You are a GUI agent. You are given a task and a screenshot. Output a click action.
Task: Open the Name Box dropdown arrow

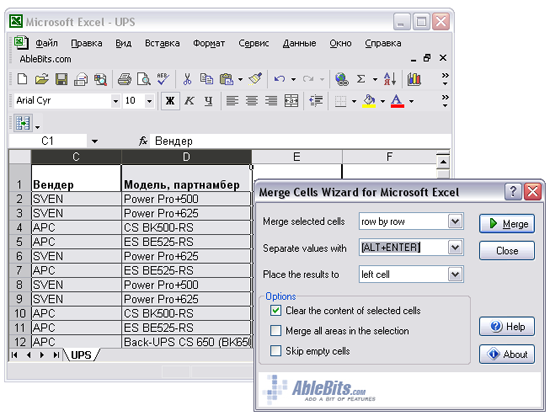(95, 141)
